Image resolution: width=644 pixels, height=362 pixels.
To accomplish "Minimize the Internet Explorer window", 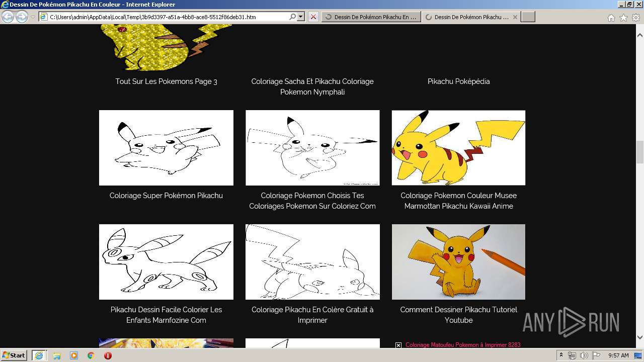I will pyautogui.click(x=621, y=4).
